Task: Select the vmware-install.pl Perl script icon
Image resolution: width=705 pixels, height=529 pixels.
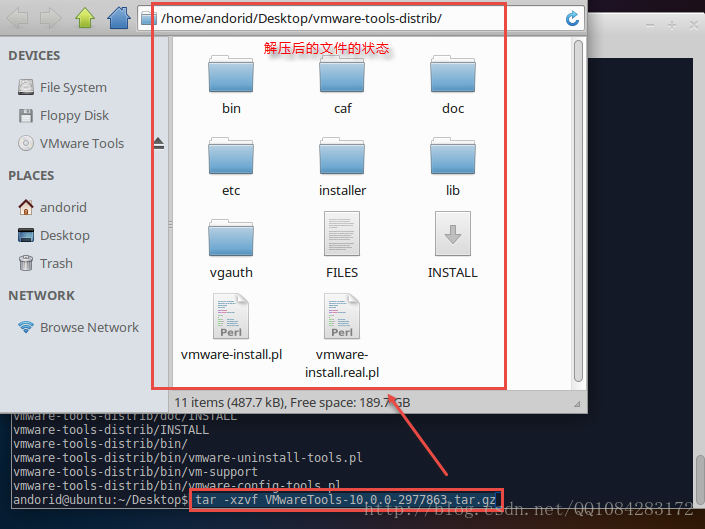Action: click(x=231, y=316)
